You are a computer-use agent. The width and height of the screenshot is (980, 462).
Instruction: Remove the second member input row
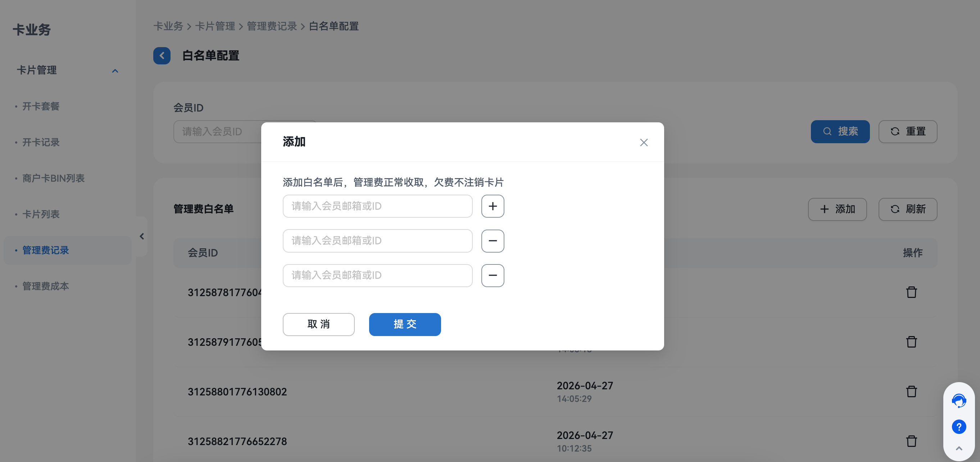tap(493, 241)
